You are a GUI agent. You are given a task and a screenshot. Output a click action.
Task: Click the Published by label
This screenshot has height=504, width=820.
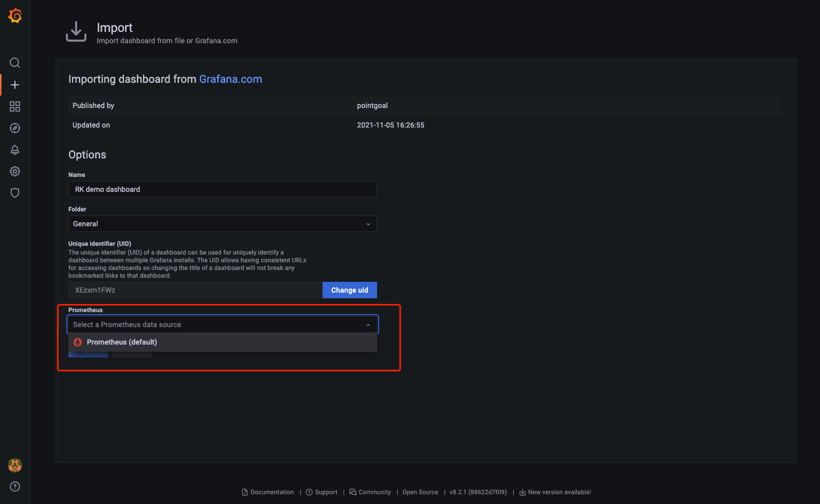coord(93,105)
